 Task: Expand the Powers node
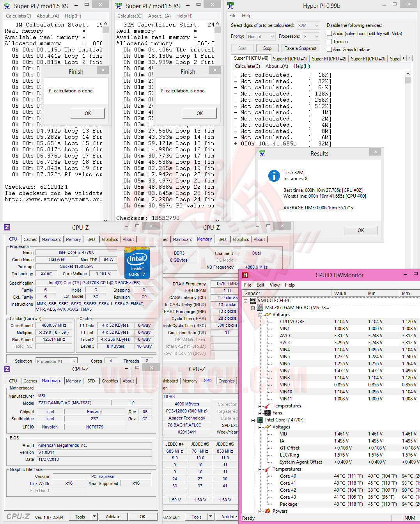tap(260, 511)
